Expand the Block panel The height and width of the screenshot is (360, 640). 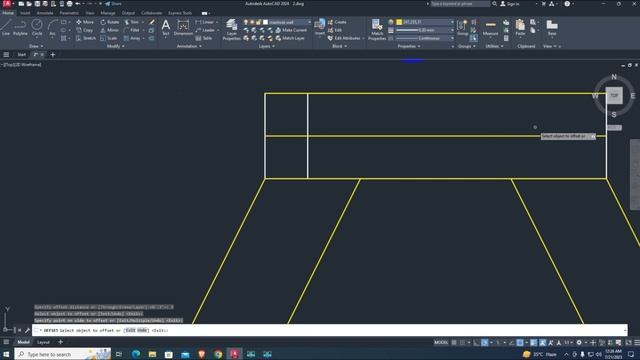point(339,46)
